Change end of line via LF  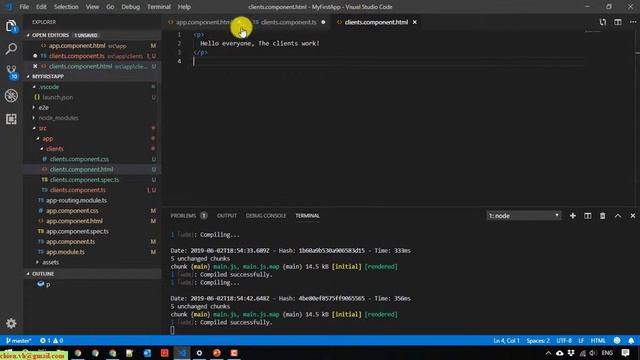(x=581, y=340)
